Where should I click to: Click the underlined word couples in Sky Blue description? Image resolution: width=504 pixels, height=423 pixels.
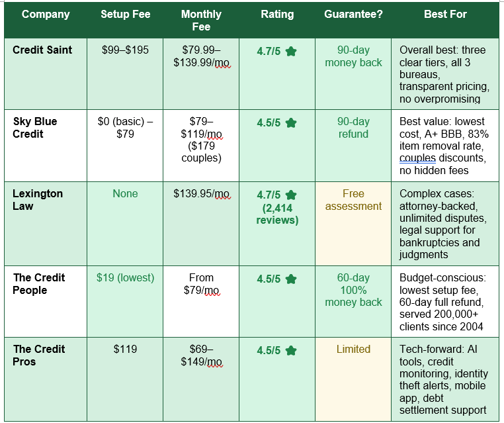(x=417, y=158)
